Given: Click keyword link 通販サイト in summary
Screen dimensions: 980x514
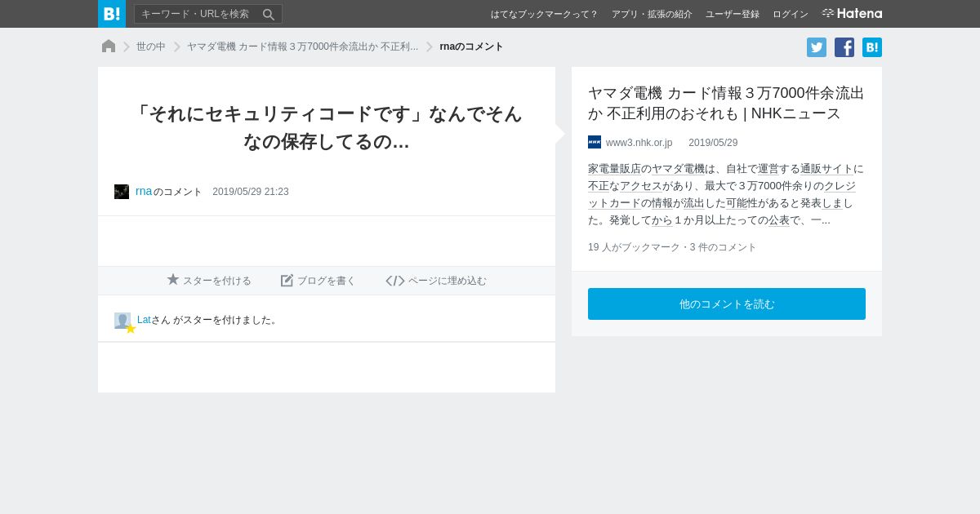Looking at the screenshot, I should click(x=826, y=169).
